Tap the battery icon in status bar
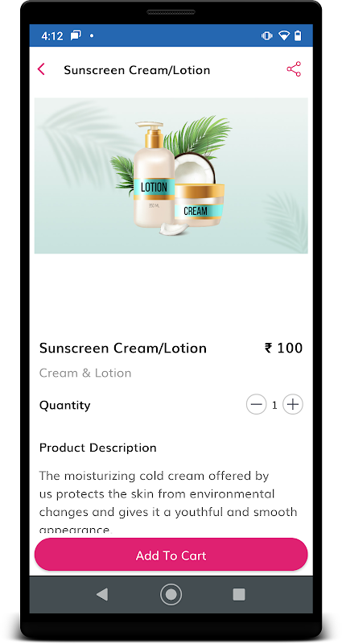Viewport: 342px width, 644px height. (298, 35)
